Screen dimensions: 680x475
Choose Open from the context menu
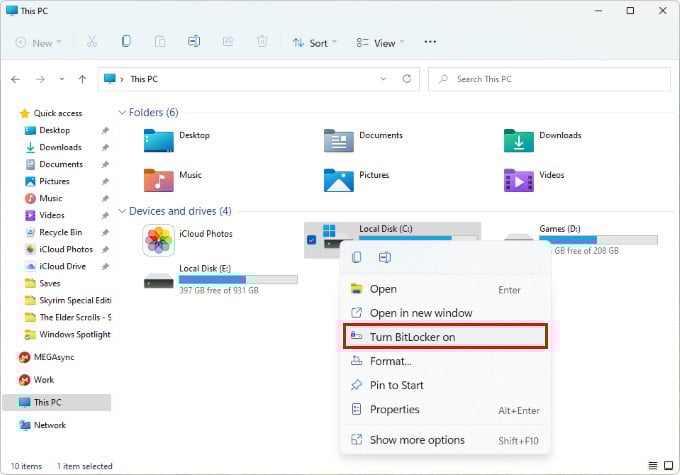click(x=445, y=289)
